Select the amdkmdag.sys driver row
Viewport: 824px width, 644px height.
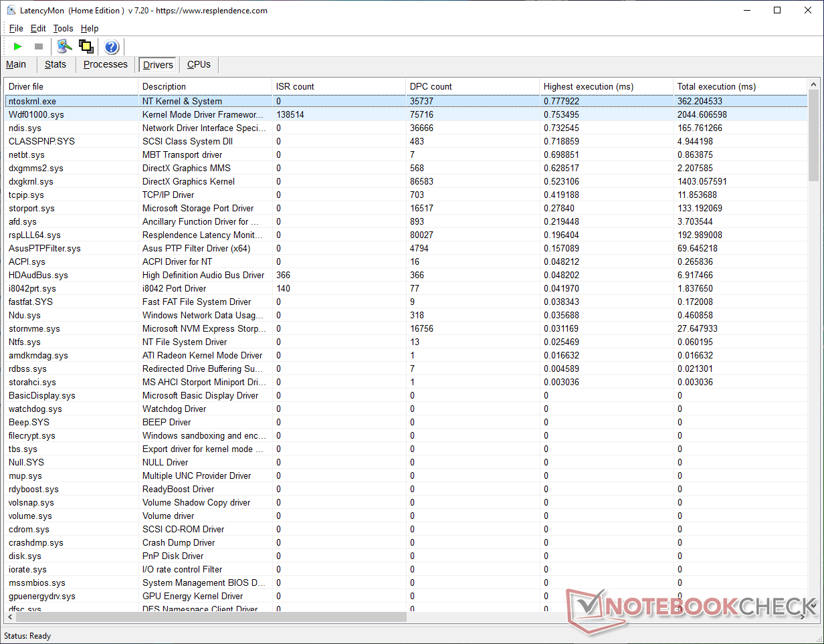tap(406, 355)
